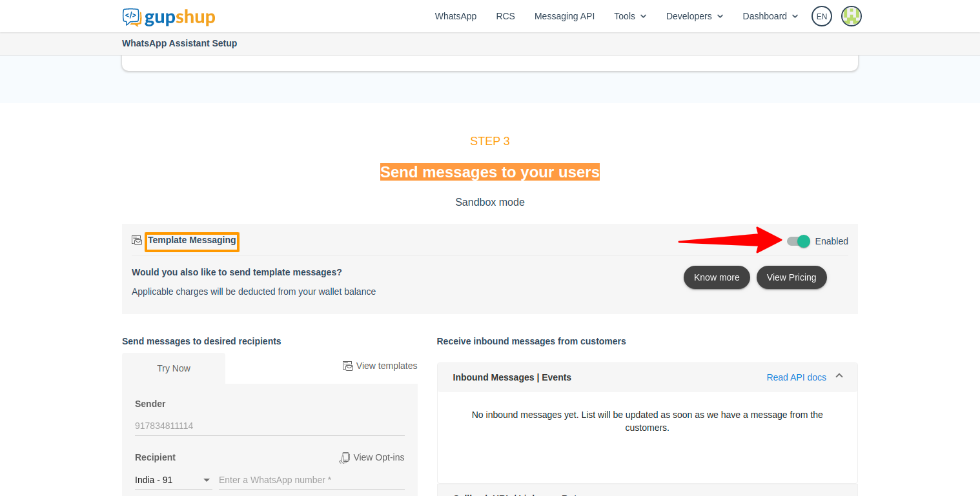Click the WhatsApp Assistant Setup title

tap(179, 43)
